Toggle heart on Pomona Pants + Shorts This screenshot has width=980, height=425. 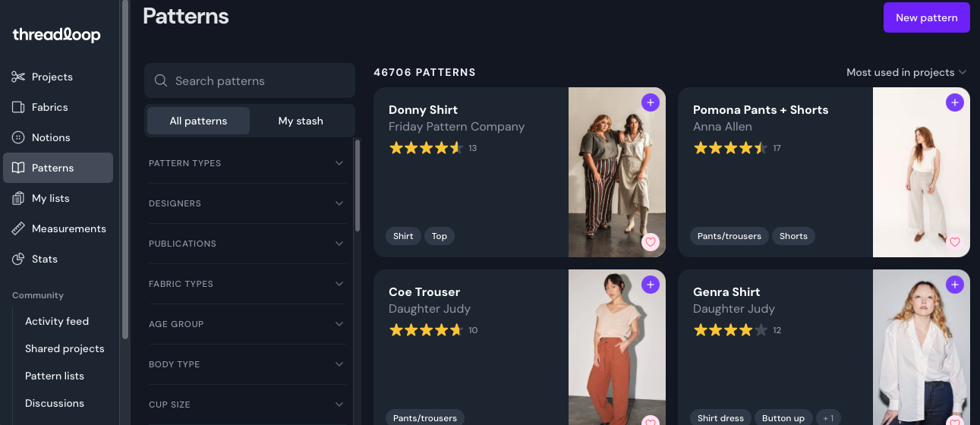[x=954, y=242]
